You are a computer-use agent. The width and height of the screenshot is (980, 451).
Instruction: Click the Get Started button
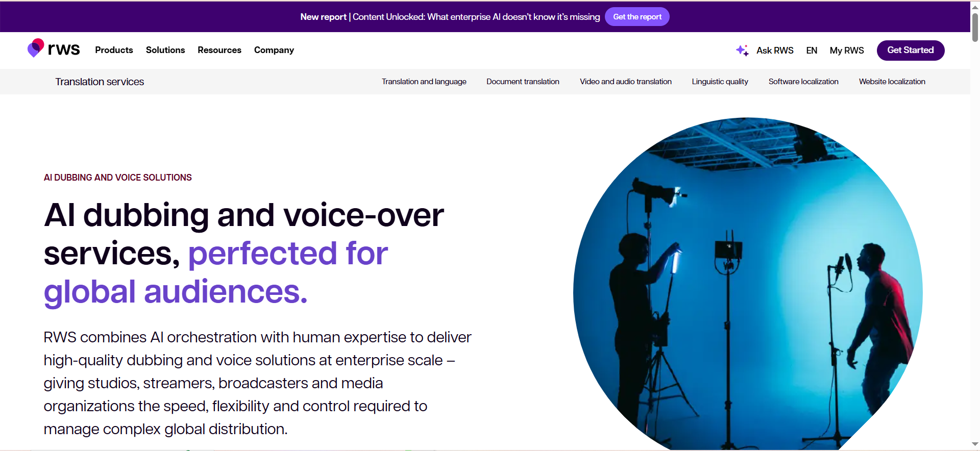[x=911, y=50]
